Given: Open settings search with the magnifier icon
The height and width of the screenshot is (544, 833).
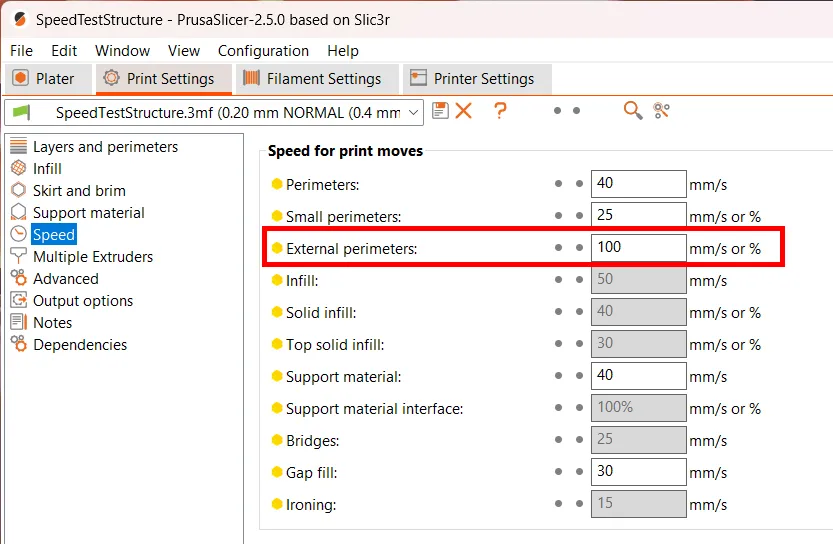Looking at the screenshot, I should tap(632, 111).
